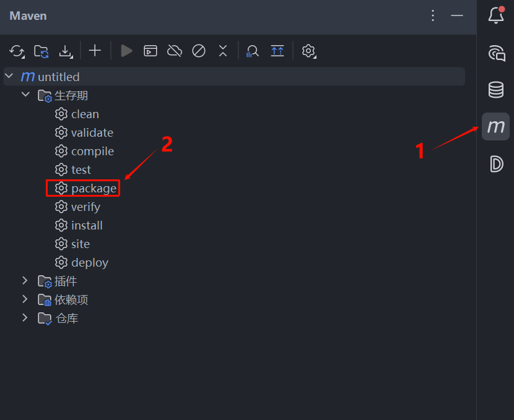Viewport: 514px width, 420px height.
Task: Toggle Skip Tests mode in Maven toolbar
Action: [x=199, y=51]
